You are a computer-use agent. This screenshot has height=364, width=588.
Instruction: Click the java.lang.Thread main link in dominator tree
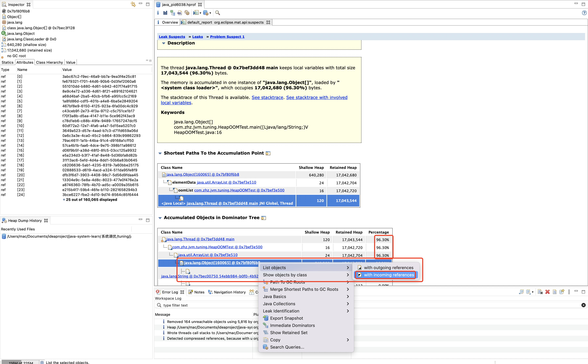[200, 239]
